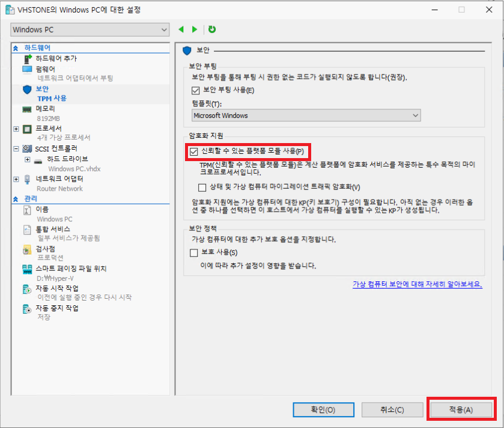504x428 pixels.
Task: Select 통합 서비스 settings item
Action: (53, 229)
